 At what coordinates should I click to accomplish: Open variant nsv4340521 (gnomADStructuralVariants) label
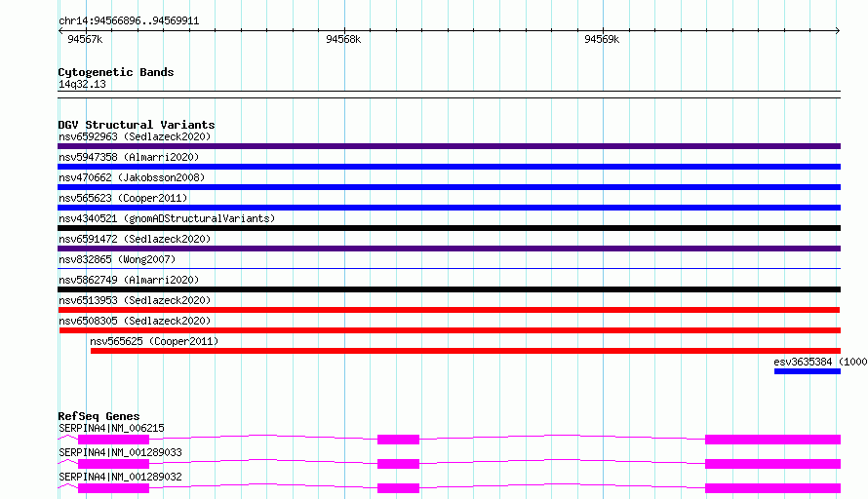167,218
